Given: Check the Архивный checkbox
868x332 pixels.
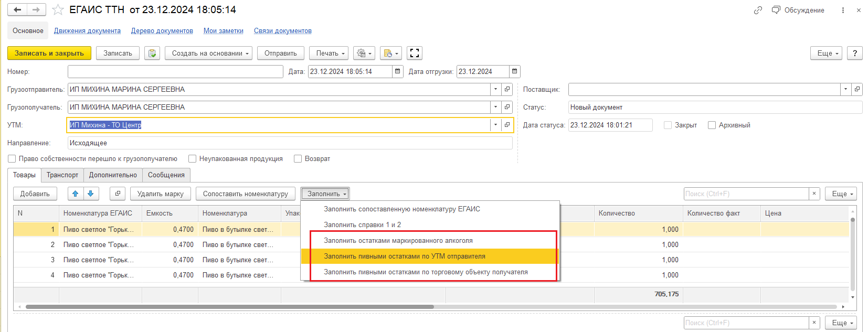Looking at the screenshot, I should pyautogui.click(x=712, y=125).
